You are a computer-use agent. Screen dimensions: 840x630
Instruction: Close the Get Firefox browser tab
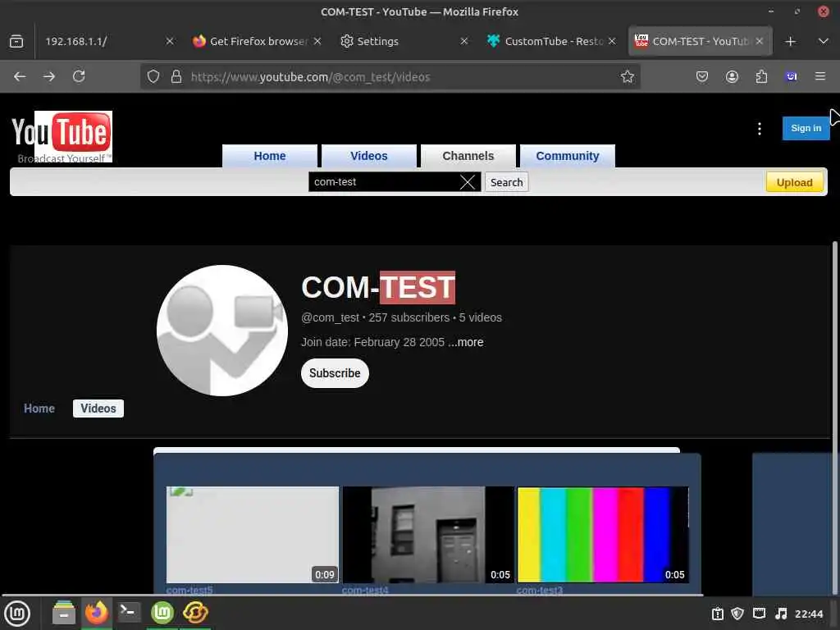[317, 41]
